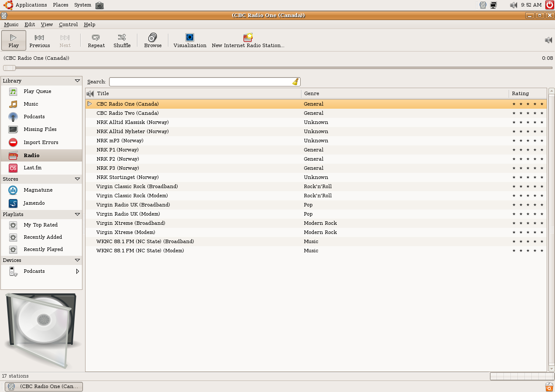Collapse the Playlists section

77,214
